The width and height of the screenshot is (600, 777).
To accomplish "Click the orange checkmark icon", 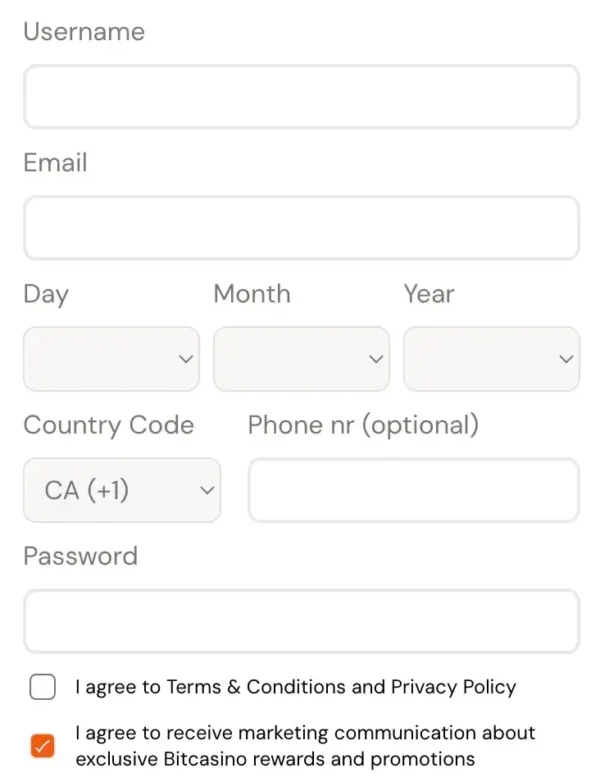I will (x=43, y=746).
